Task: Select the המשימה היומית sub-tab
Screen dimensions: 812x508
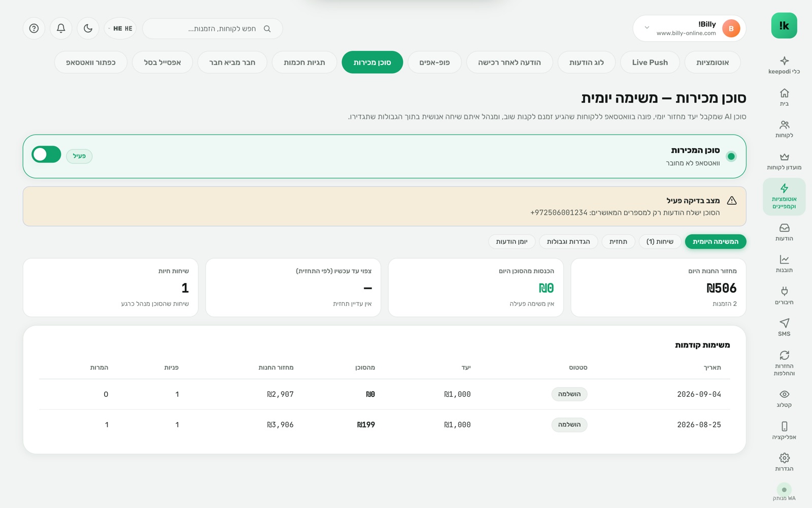Action: tap(715, 242)
